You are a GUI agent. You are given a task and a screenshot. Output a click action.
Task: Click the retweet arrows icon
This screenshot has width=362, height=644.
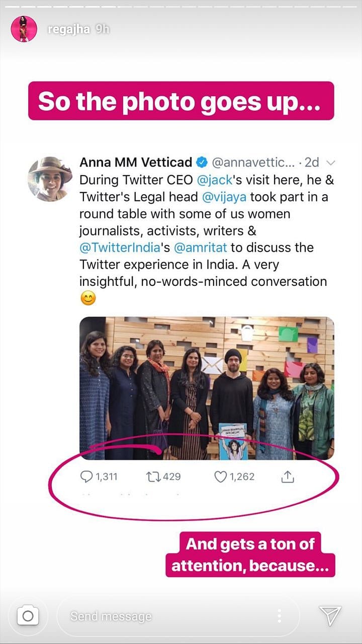coord(153,476)
